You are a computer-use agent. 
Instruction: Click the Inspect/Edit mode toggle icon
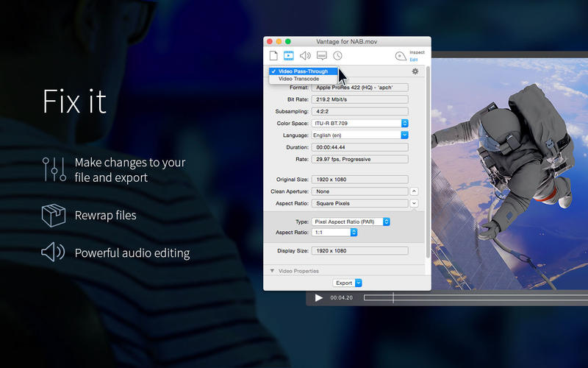click(x=401, y=56)
